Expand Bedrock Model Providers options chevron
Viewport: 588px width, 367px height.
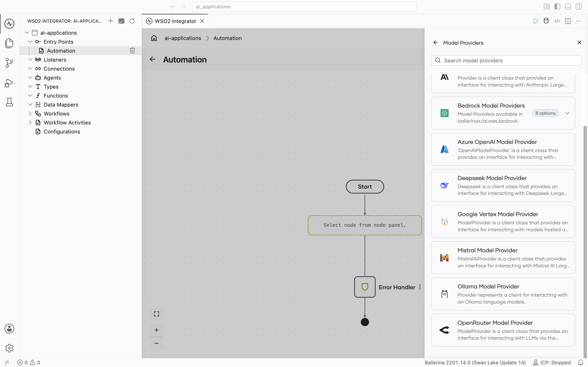(x=567, y=113)
